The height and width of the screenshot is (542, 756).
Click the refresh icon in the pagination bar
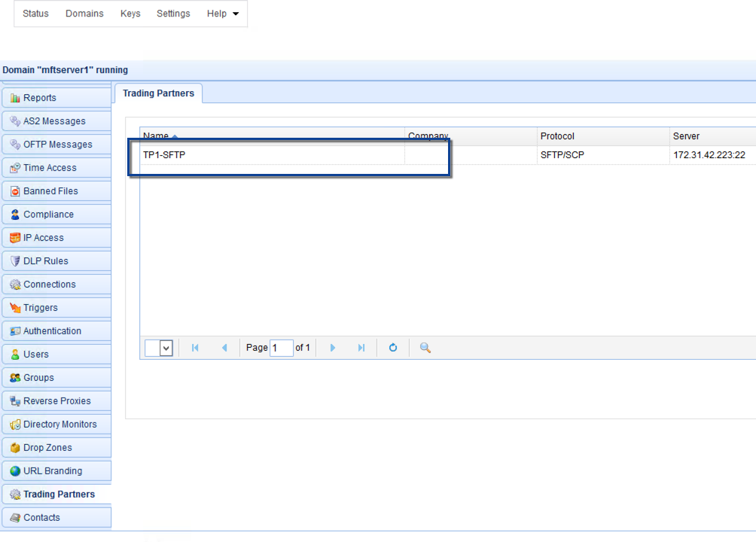[x=392, y=348]
